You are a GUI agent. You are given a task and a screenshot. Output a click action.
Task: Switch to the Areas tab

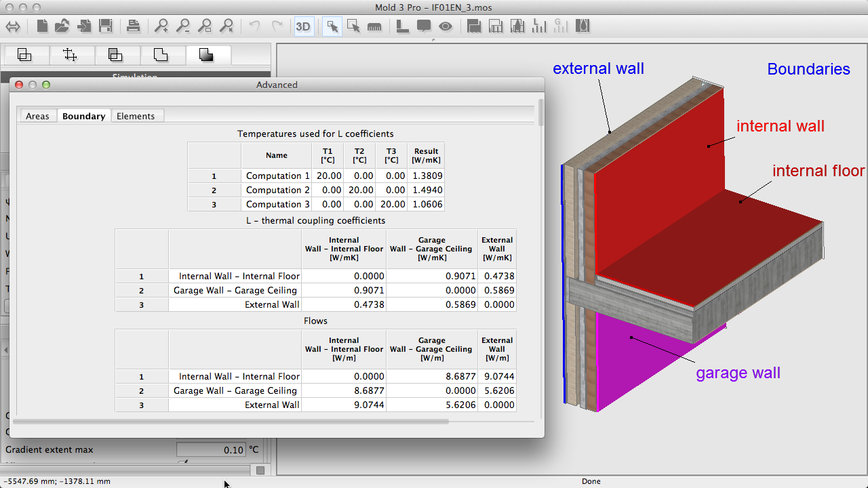pyautogui.click(x=37, y=116)
